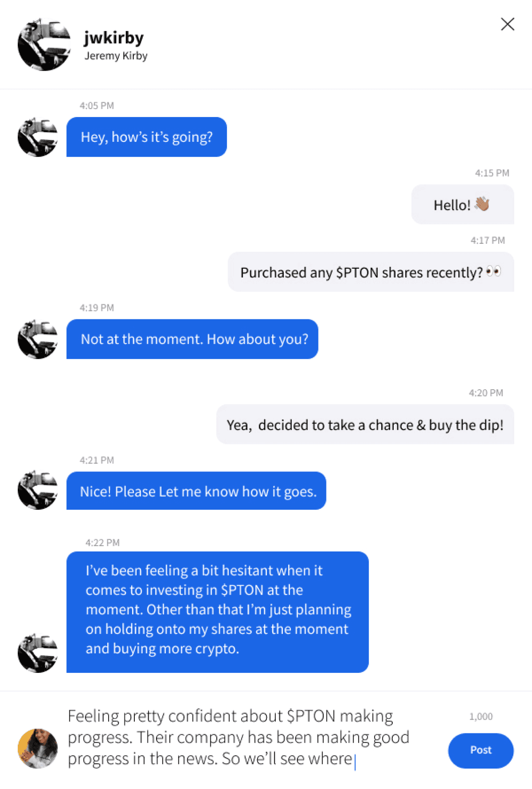
Task: Click the jwkirby username in the header
Action: coord(114,38)
